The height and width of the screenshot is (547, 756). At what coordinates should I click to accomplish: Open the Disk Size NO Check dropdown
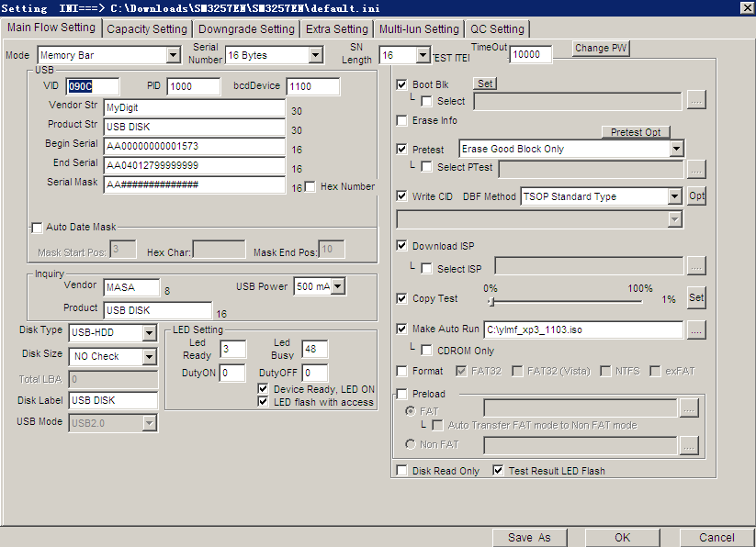tap(150, 356)
